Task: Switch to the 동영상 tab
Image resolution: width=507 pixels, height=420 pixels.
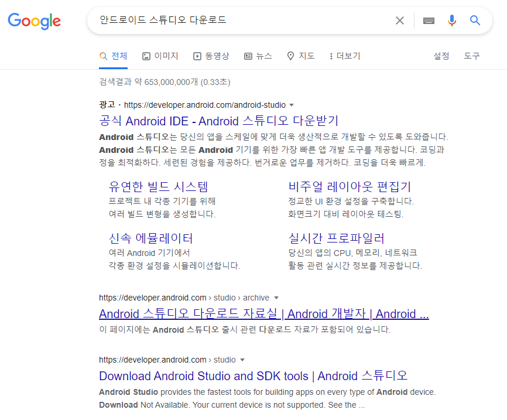Action: 211,56
